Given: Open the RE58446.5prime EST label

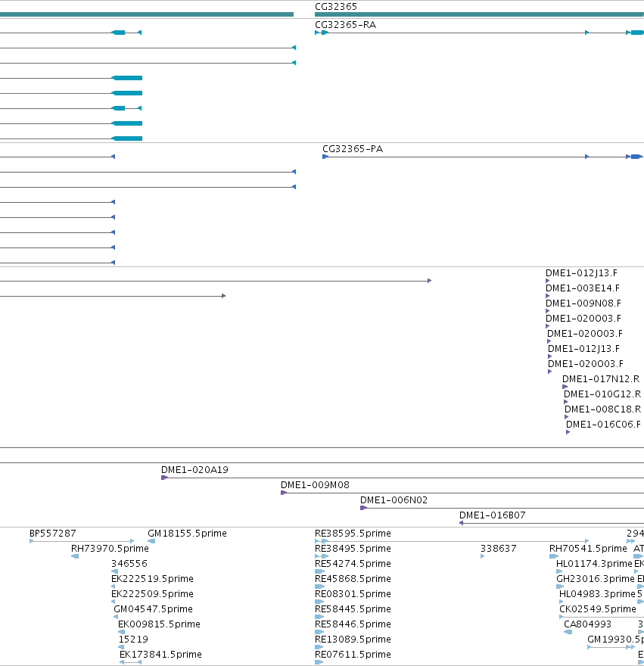Looking at the screenshot, I should (353, 624).
